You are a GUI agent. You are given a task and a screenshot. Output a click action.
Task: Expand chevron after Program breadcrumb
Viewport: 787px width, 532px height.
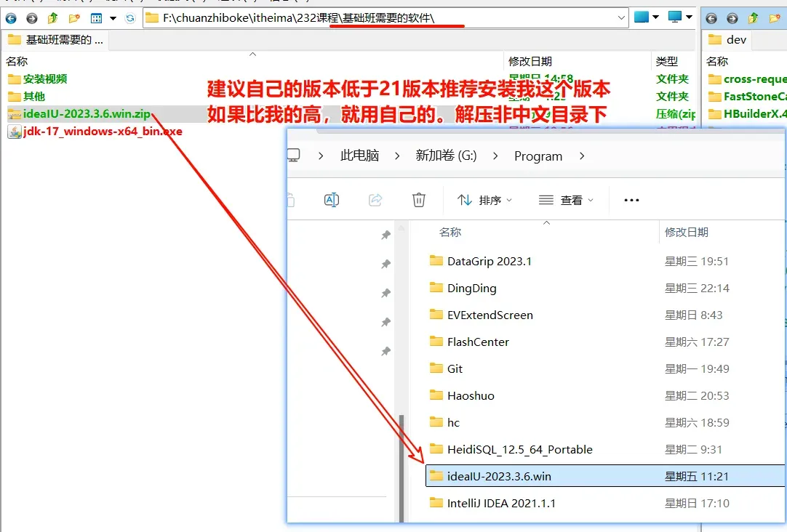582,156
